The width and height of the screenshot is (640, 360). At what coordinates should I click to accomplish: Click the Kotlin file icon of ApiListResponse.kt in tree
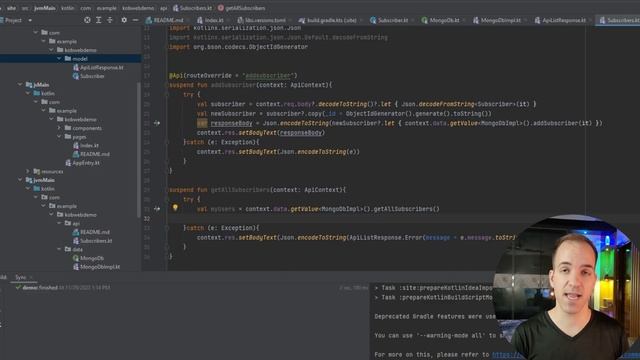tap(76, 67)
